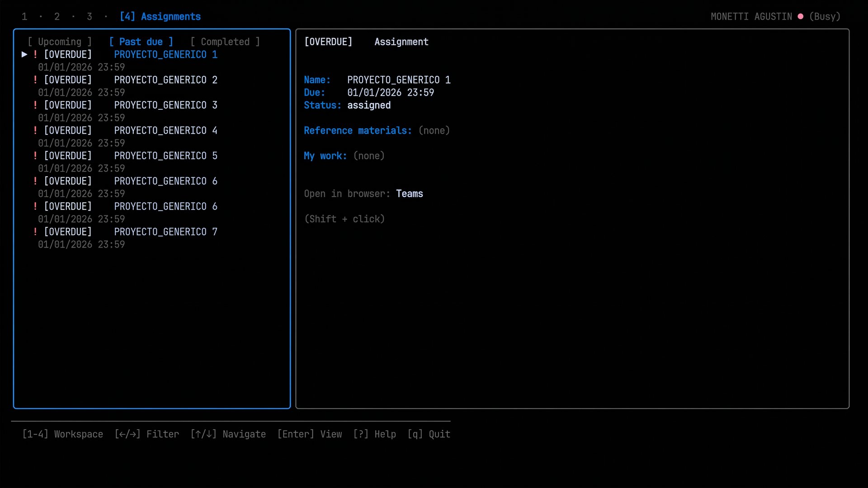The image size is (868, 488).
Task: Click the red alert mark for PROYECTO_GENERICO 4
Action: pos(35,130)
